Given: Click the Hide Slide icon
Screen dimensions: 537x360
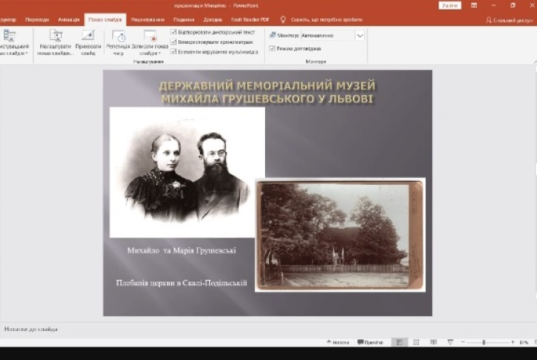Looking at the screenshot, I should tap(88, 42).
